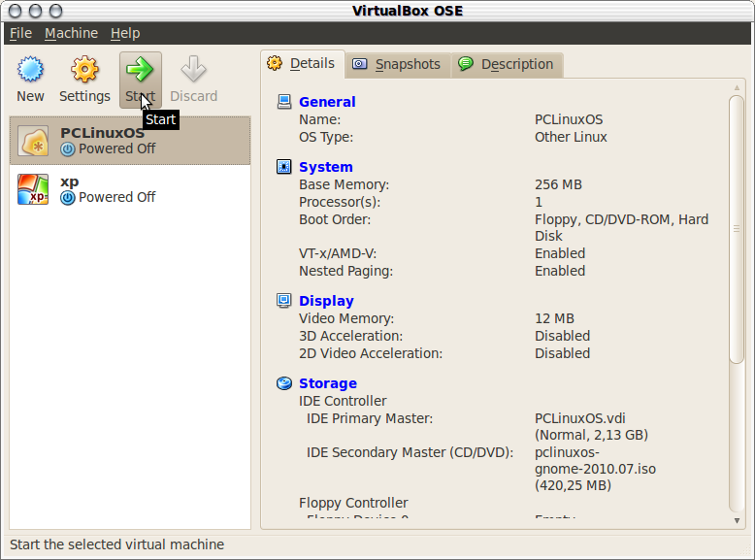Click the System section chip icon
The image size is (755, 560).
click(284, 167)
